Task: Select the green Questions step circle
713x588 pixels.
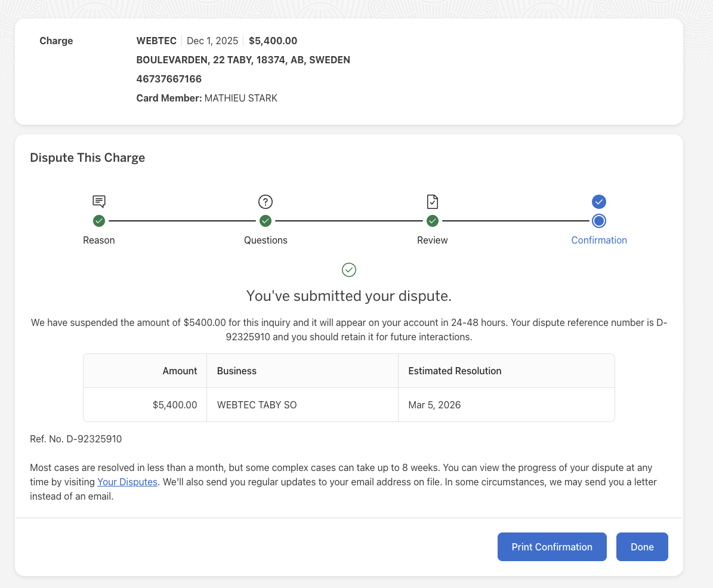Action: coord(266,221)
